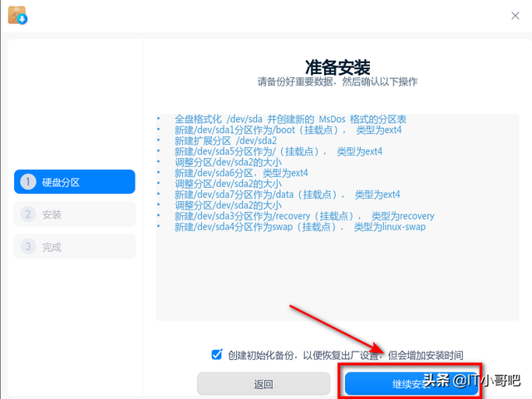Click the installer package icon in title bar

17,15
